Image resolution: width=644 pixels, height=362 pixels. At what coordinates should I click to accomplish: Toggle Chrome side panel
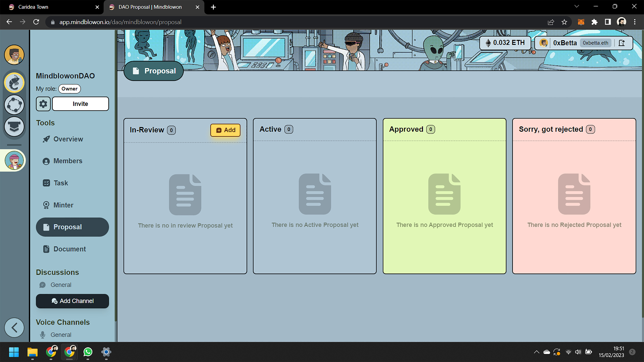[x=608, y=22]
